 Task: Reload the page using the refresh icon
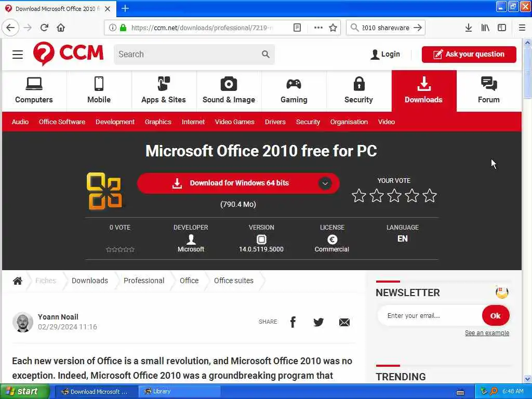[44, 28]
